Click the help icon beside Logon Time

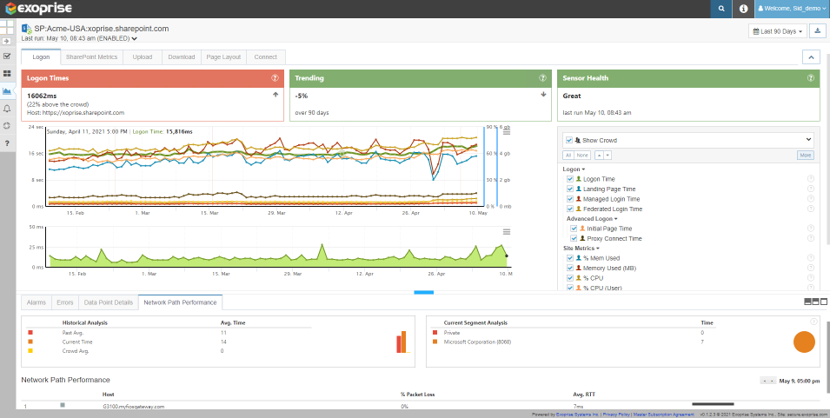click(810, 179)
